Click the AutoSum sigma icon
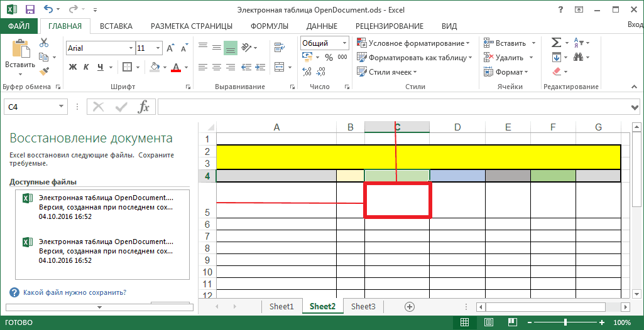Image resolution: width=644 pixels, height=330 pixels. (x=556, y=43)
